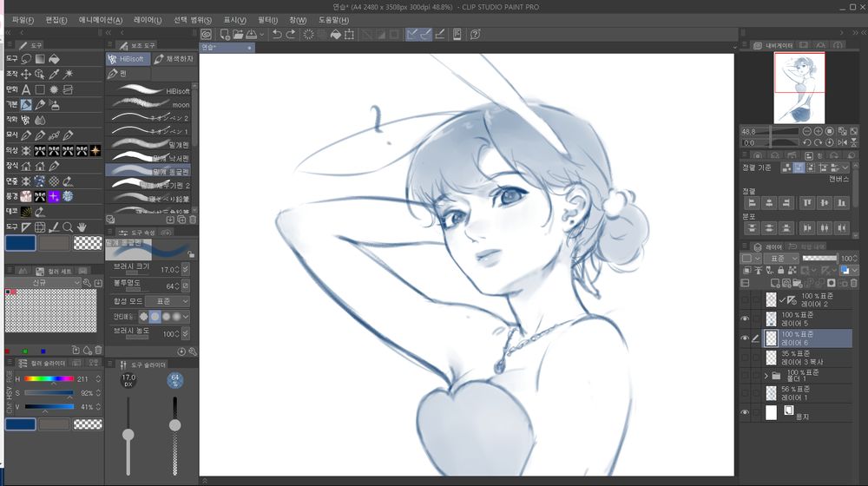This screenshot has width=868, height=486.
Task: Select the zoom magnifier tool icon
Action: click(68, 227)
